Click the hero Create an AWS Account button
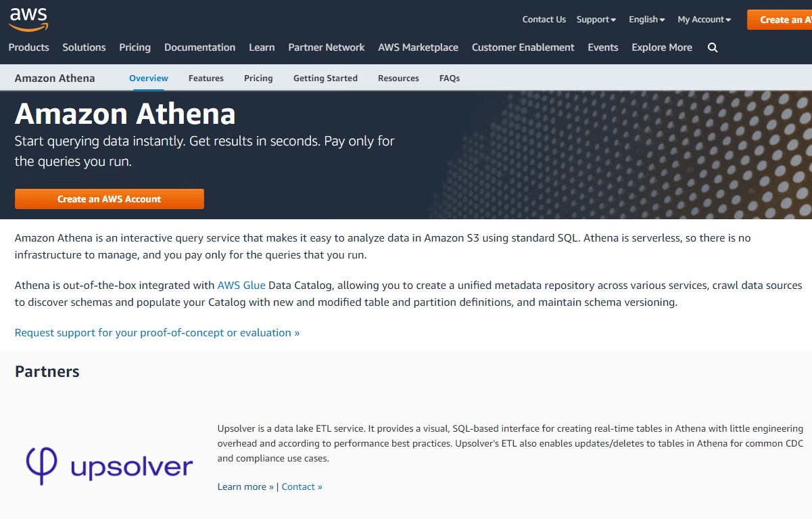The height and width of the screenshot is (519, 812). [x=110, y=199]
